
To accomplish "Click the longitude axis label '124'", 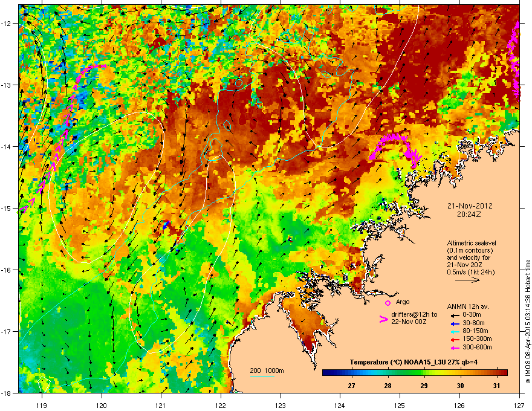I will click(x=340, y=405).
